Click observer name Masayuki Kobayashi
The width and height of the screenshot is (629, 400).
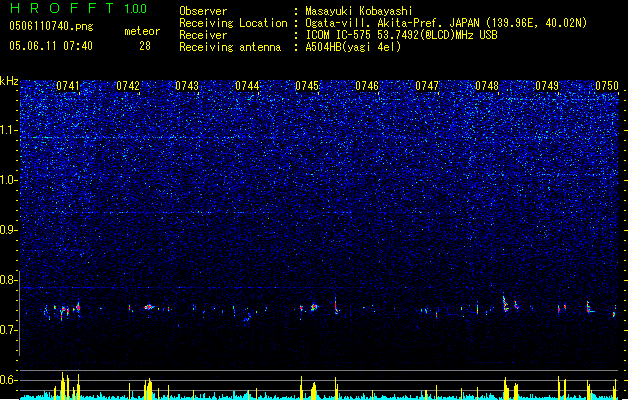click(x=359, y=11)
